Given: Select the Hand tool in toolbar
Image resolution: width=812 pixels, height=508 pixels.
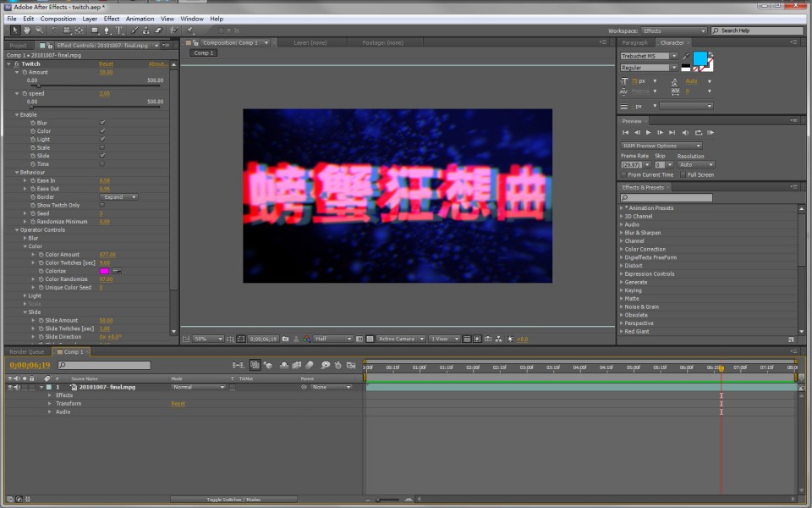Looking at the screenshot, I should (x=26, y=30).
